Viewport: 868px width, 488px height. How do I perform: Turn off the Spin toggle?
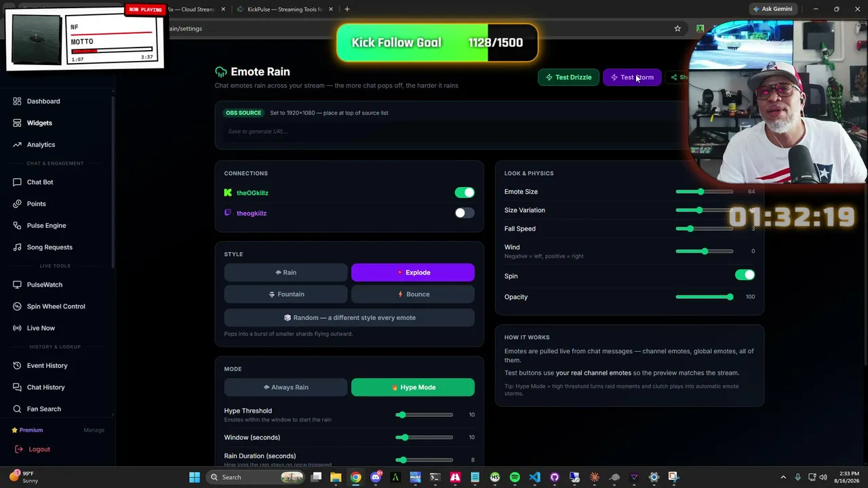point(745,275)
